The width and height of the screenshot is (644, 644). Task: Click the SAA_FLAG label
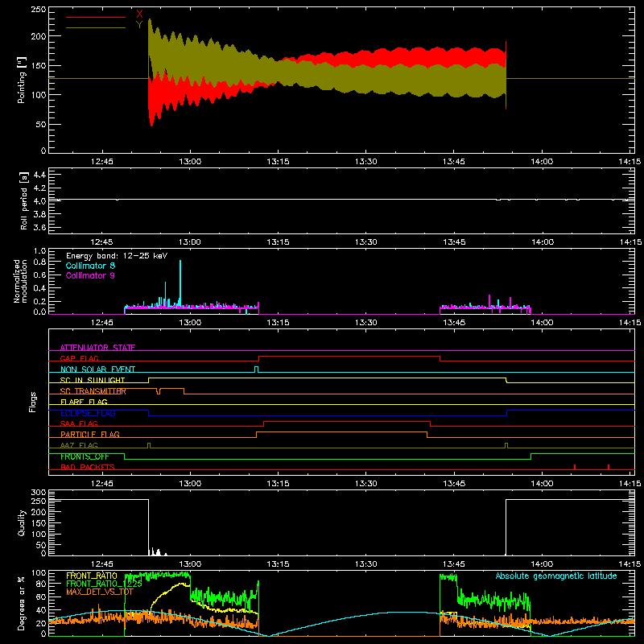coord(79,423)
